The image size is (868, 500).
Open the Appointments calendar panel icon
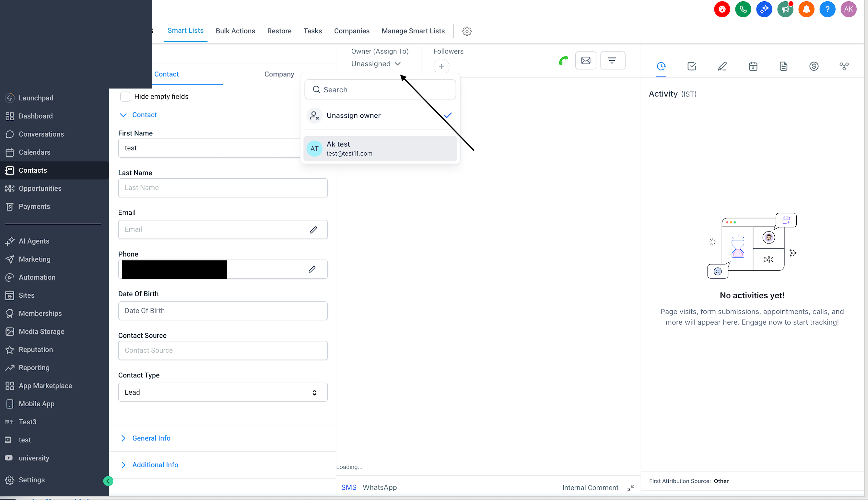[753, 66]
